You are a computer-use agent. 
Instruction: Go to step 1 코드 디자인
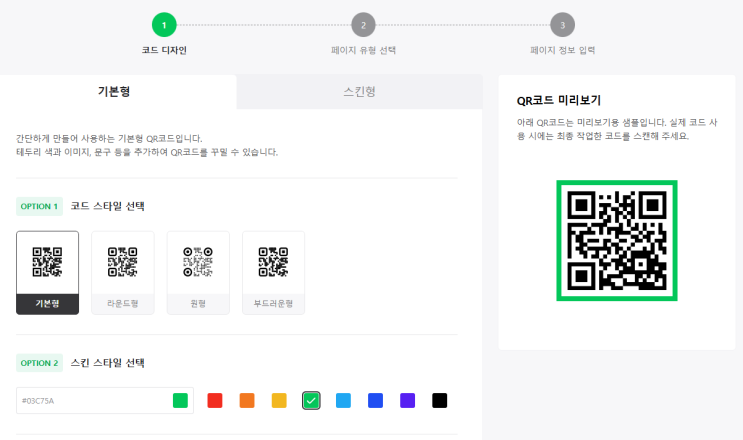coord(164,25)
